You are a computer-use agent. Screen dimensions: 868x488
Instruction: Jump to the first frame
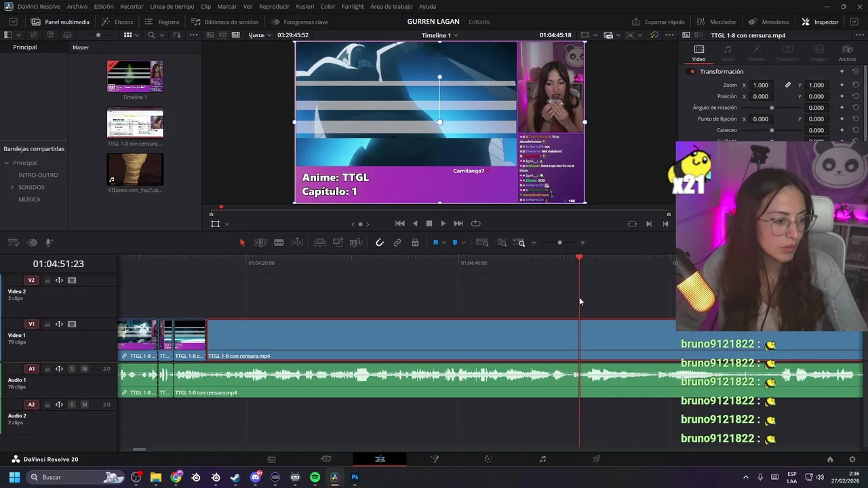tap(400, 224)
